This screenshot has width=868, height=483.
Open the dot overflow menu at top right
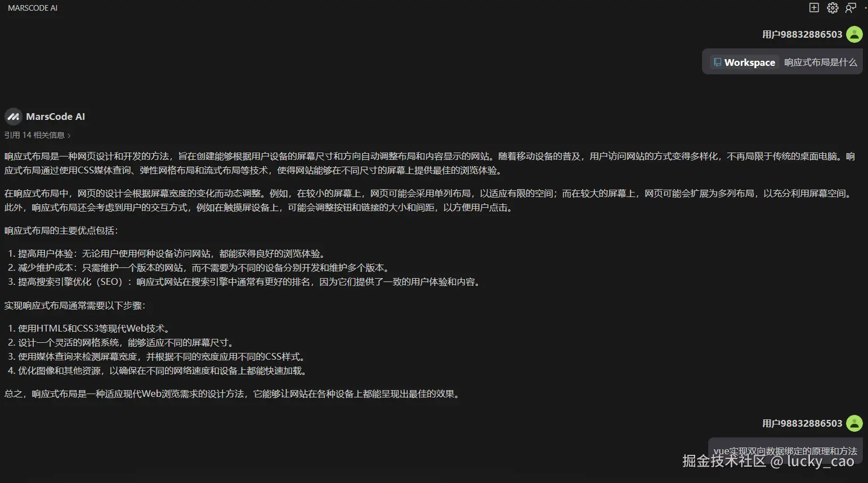[x=865, y=8]
